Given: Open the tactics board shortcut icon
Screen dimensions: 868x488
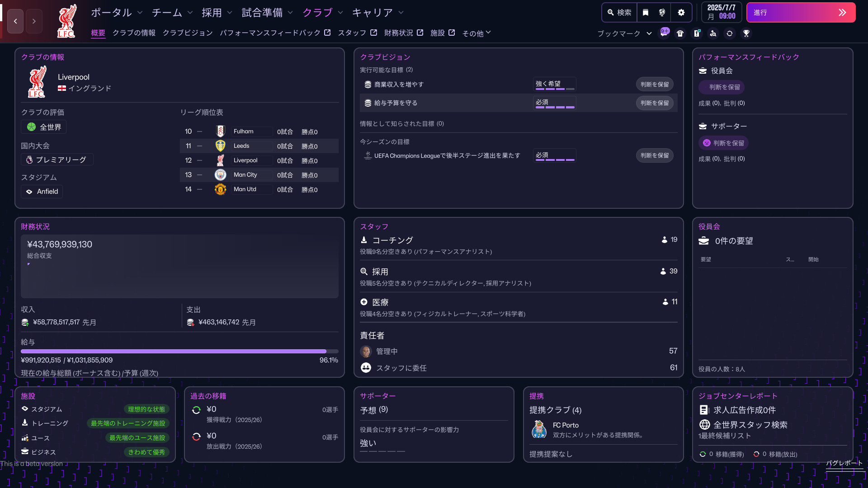Looking at the screenshot, I should pyautogui.click(x=697, y=33).
